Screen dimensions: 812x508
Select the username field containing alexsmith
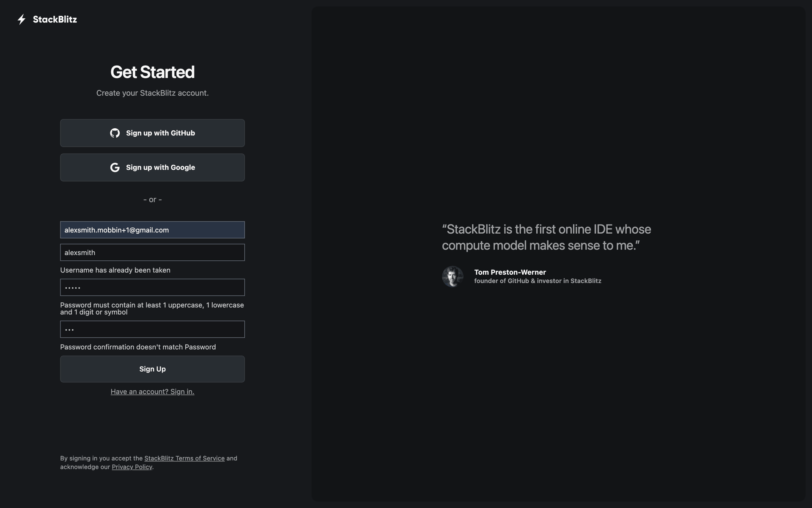pyautogui.click(x=152, y=252)
